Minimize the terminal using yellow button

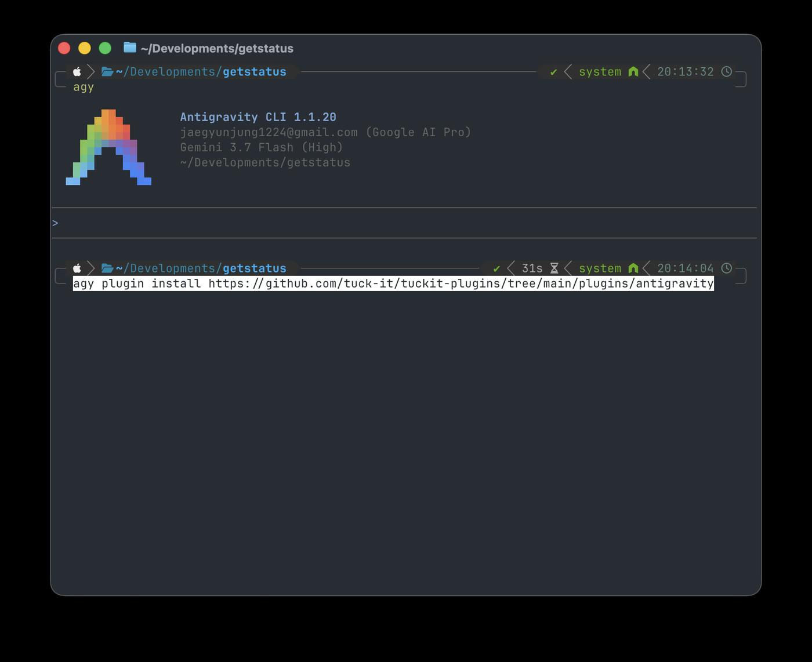tap(85, 48)
